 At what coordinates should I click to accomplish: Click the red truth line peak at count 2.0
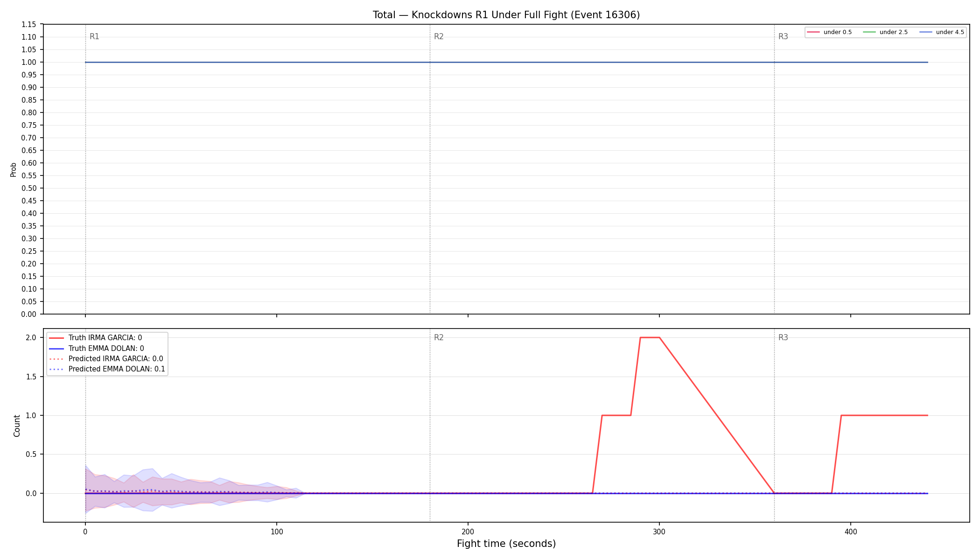(650, 337)
